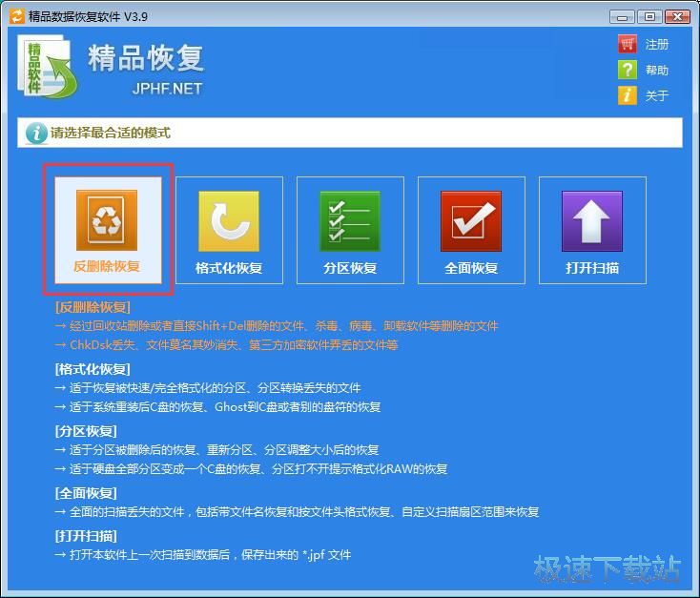This screenshot has width=700, height=598.
Task: Click the round info icon beside 请选择最合适的模式
Action: 36,133
